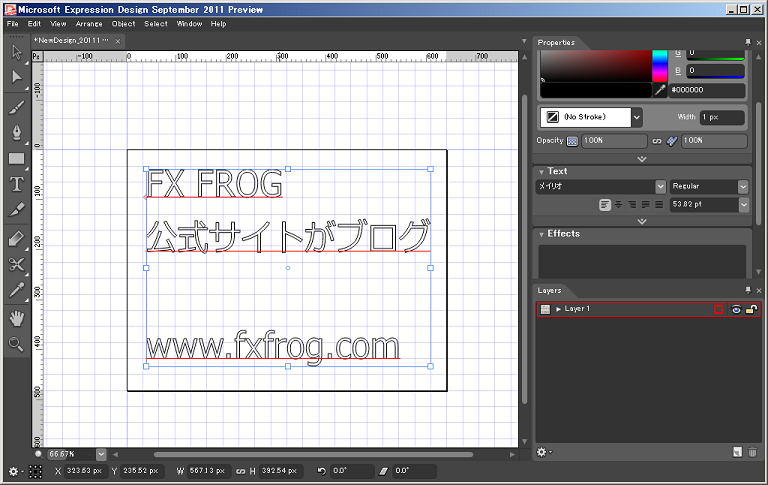Select the Pan hand tool

coord(16,318)
